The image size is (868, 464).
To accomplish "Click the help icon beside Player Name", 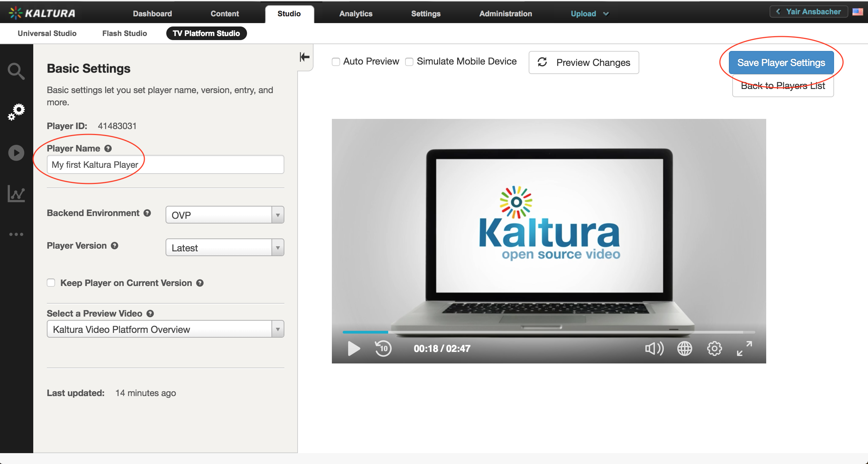I will click(108, 148).
